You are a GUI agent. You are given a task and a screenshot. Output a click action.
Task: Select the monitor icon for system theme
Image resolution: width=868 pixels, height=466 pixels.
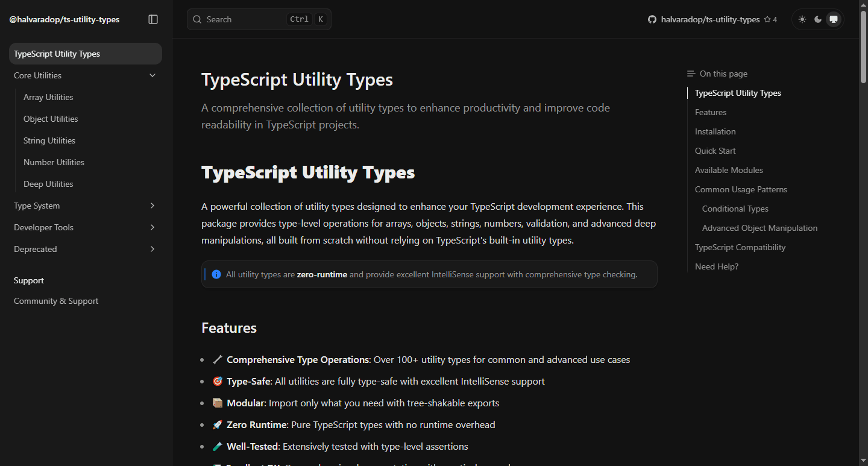(x=833, y=19)
